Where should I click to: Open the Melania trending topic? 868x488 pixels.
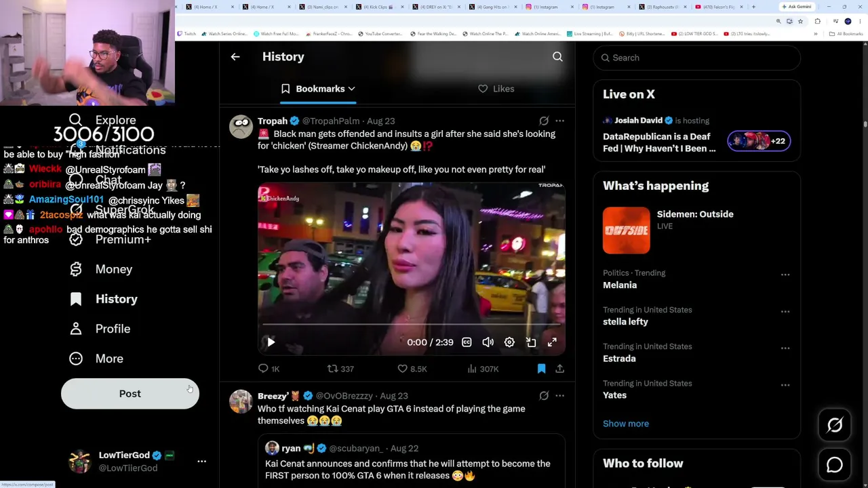click(620, 285)
